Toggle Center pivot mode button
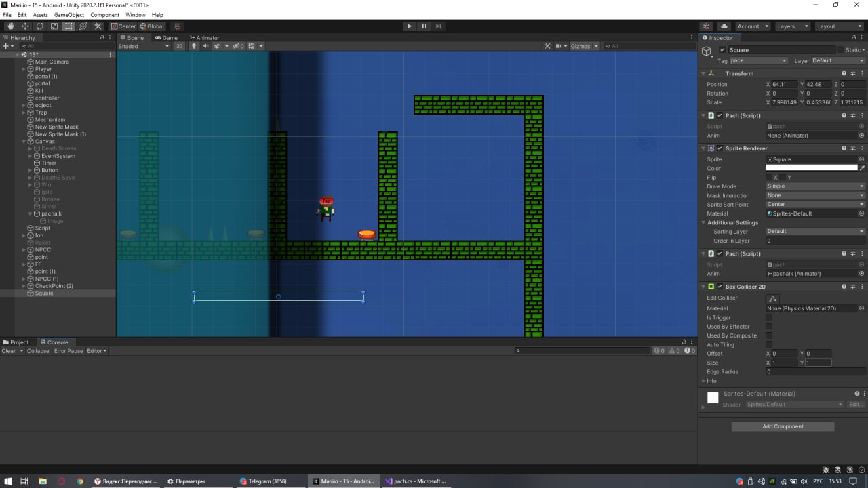The width and height of the screenshot is (868, 488). point(123,26)
